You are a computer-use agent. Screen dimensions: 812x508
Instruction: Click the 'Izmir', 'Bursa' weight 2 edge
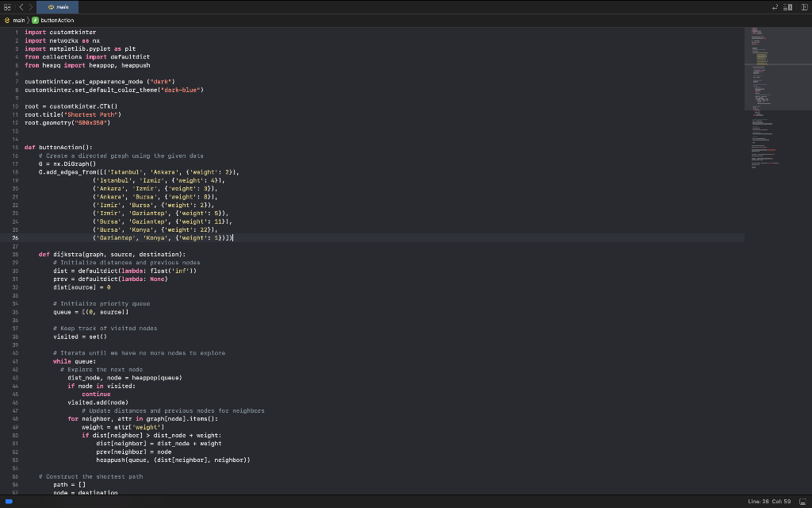coord(153,206)
